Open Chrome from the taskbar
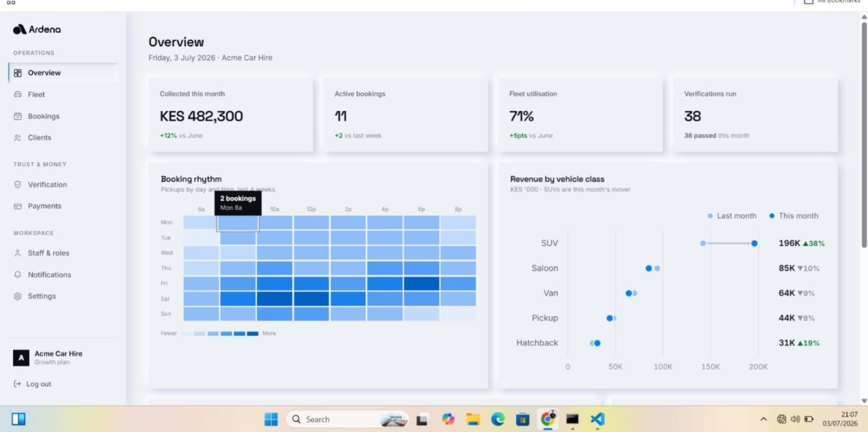Viewport: 868px width, 432px height. coord(548,419)
